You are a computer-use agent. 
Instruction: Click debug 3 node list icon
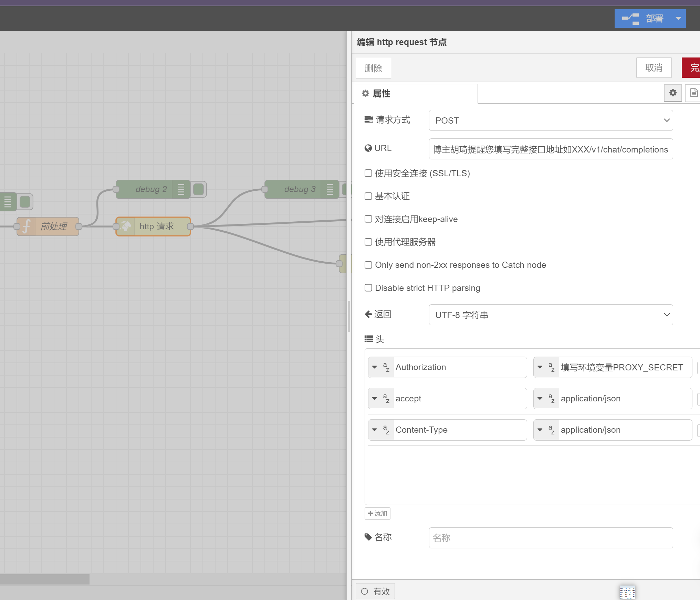pos(330,189)
